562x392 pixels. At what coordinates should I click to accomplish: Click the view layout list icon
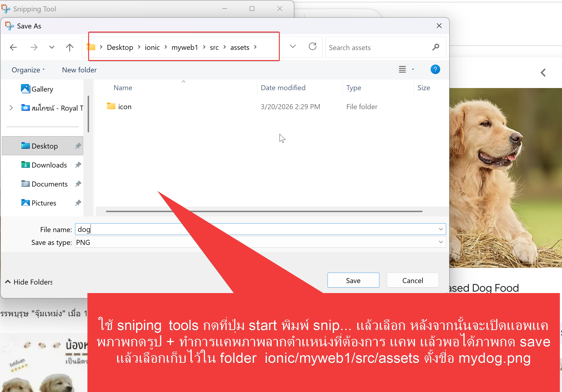(402, 70)
